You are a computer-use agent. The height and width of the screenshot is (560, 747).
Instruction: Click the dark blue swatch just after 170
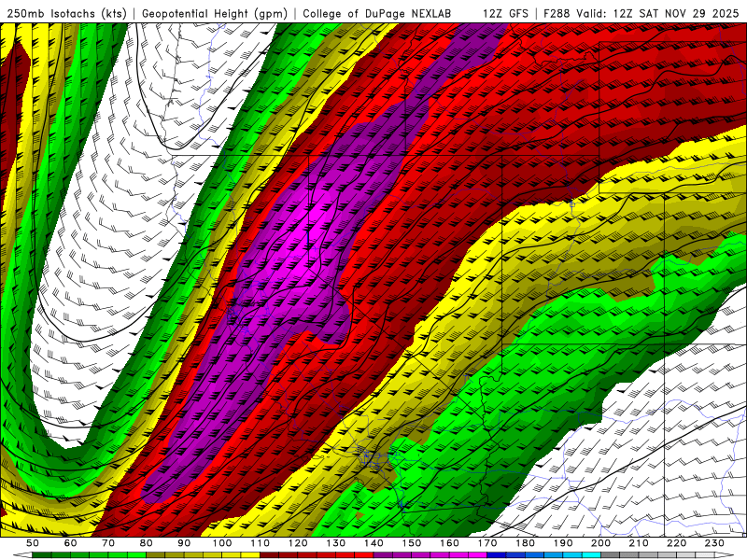coord(497,555)
